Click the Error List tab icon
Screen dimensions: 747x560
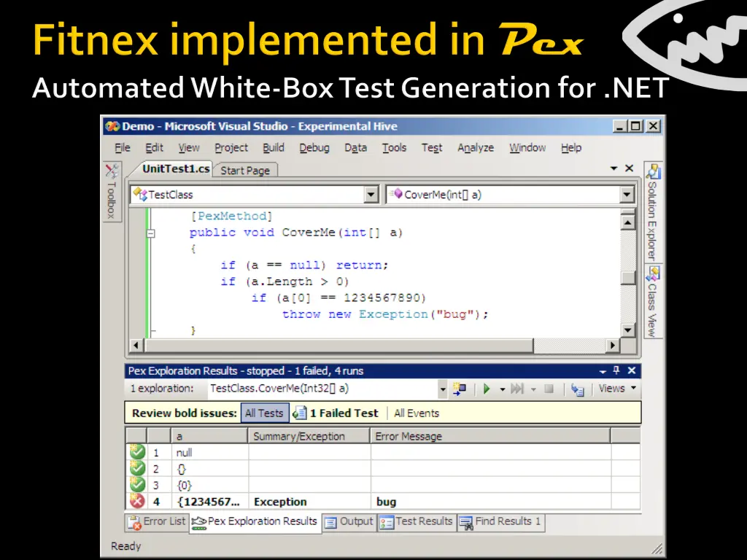click(x=135, y=522)
